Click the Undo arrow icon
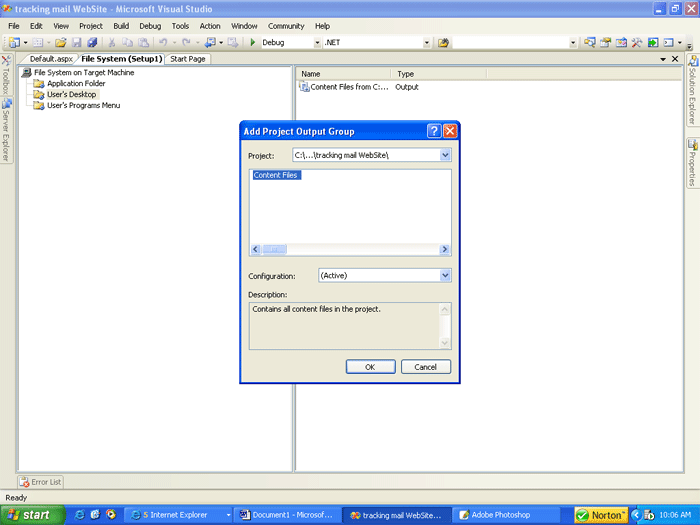 pyautogui.click(x=163, y=42)
